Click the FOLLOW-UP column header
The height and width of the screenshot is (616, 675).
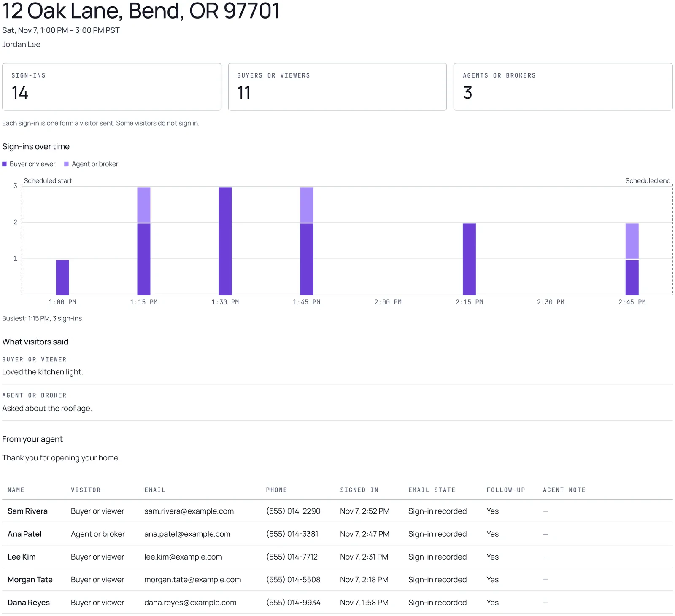[506, 490]
